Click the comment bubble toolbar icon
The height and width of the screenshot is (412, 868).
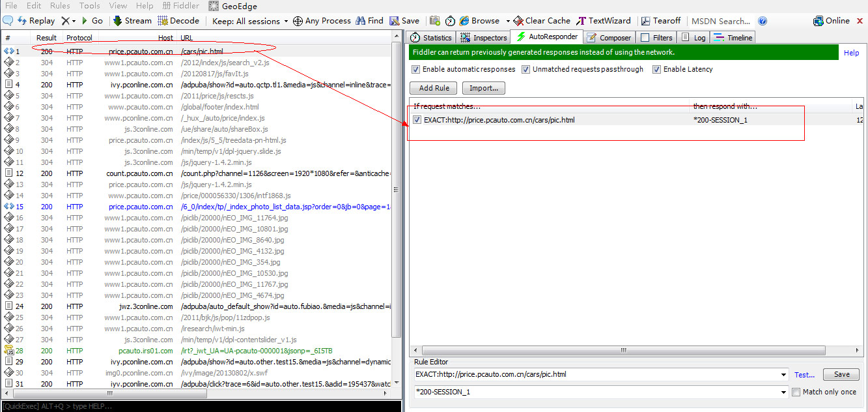pos(8,21)
